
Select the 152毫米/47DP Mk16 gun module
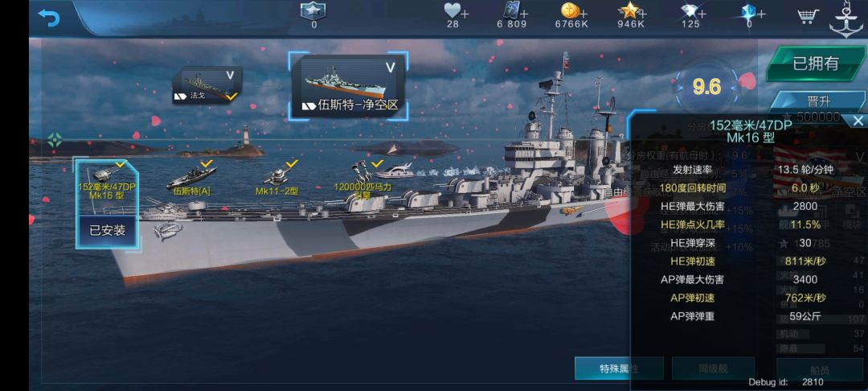pyautogui.click(x=107, y=180)
